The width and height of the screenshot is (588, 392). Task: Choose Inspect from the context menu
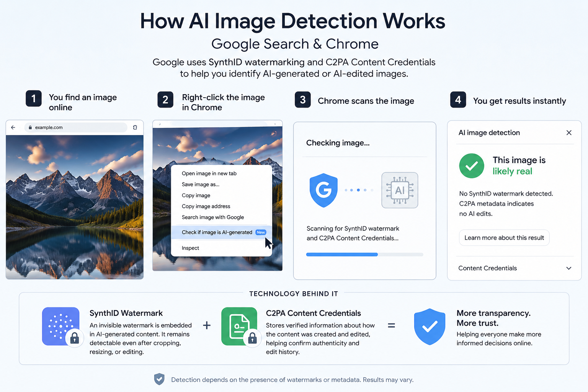tap(190, 248)
